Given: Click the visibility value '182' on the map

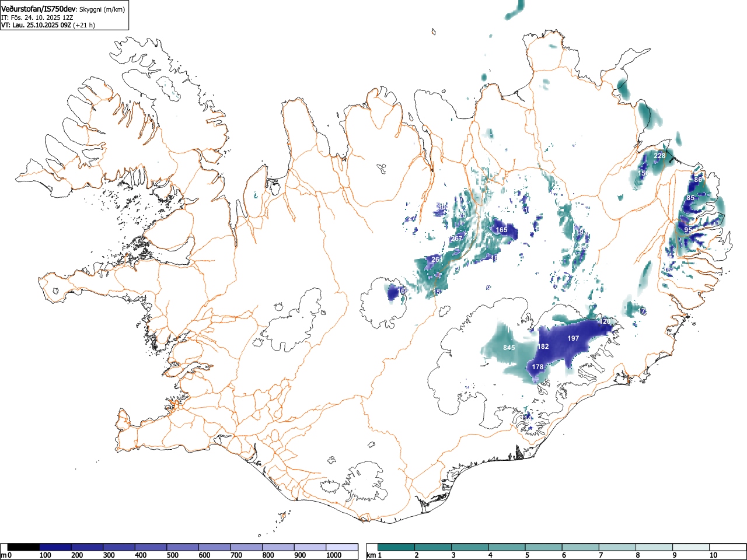Looking at the screenshot, I should (x=543, y=346).
